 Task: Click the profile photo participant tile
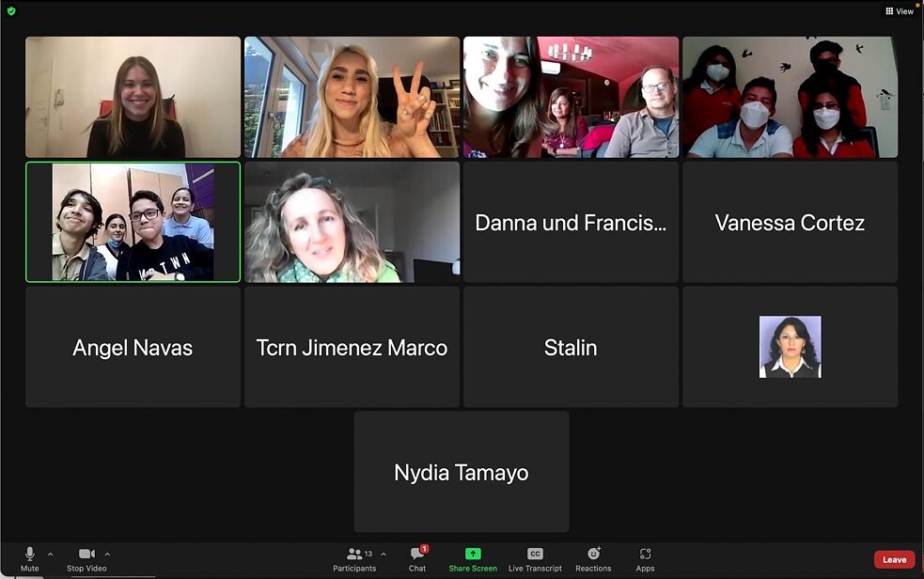(790, 347)
